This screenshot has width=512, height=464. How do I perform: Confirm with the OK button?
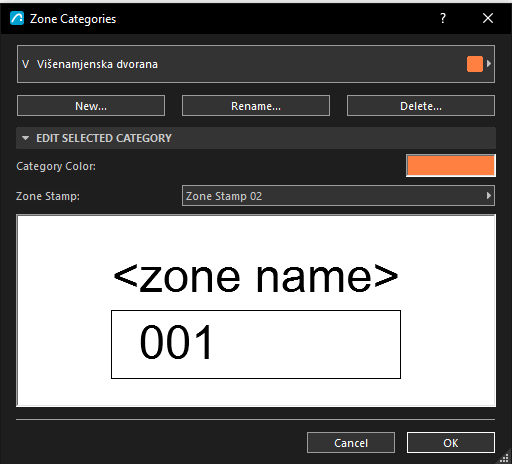451,443
